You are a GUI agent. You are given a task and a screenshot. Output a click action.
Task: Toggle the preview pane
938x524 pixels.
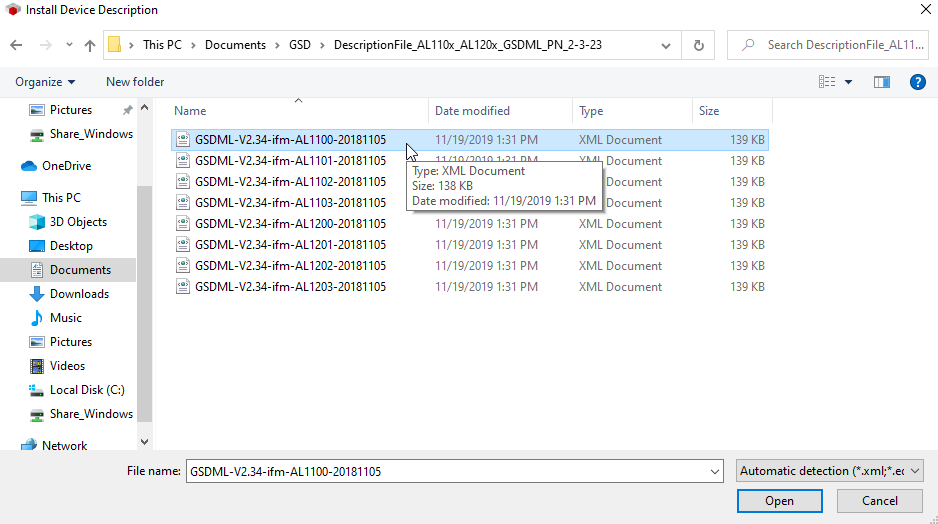click(x=882, y=82)
